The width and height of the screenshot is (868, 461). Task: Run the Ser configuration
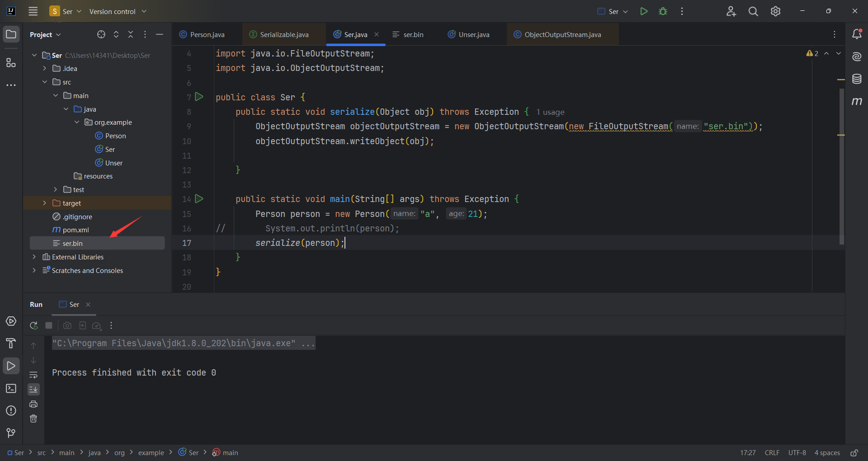[644, 11]
